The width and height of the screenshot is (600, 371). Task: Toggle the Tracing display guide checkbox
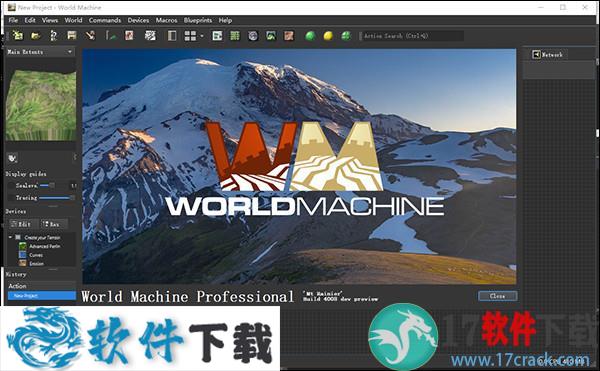coord(11,198)
